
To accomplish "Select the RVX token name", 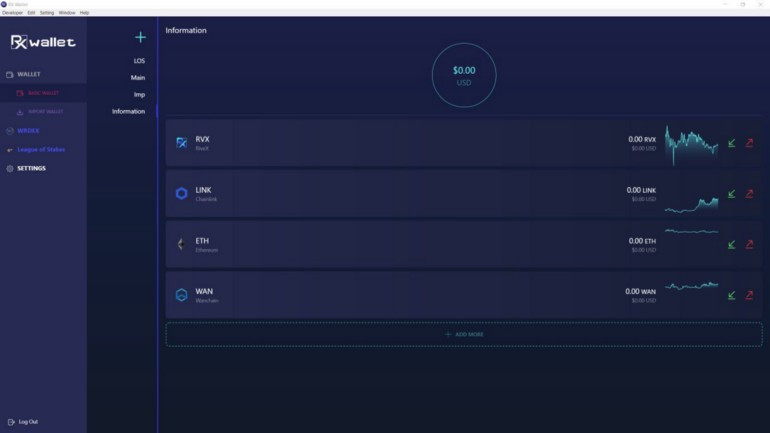I will tap(202, 139).
